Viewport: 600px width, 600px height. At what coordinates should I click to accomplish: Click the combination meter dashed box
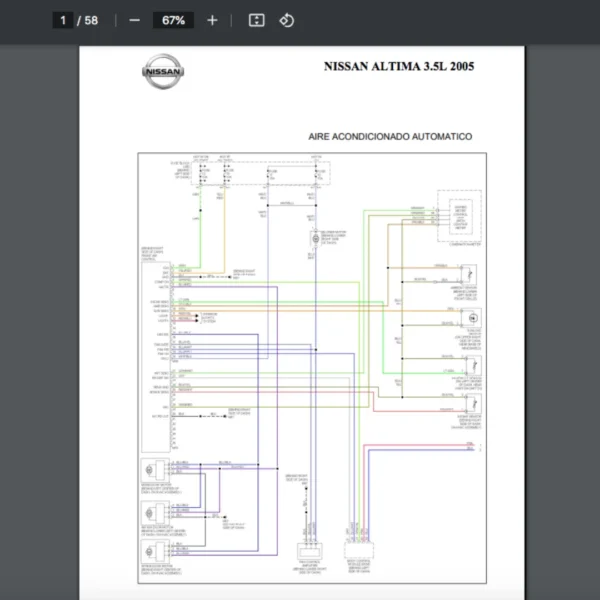459,216
